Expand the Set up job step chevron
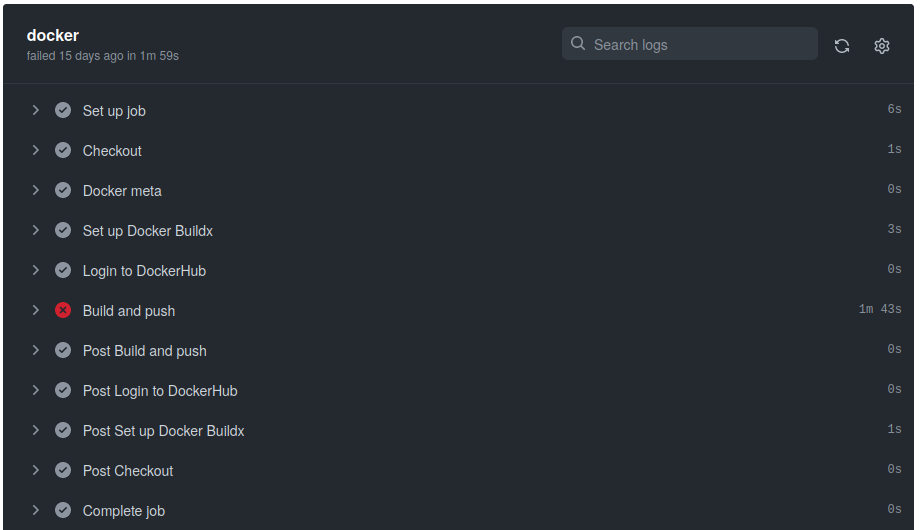This screenshot has height=530, width=920. point(35,110)
